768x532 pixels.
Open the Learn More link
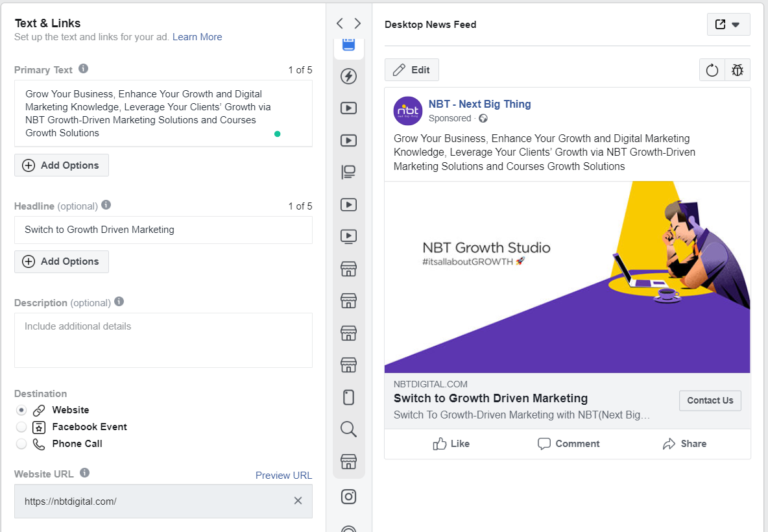click(x=197, y=37)
